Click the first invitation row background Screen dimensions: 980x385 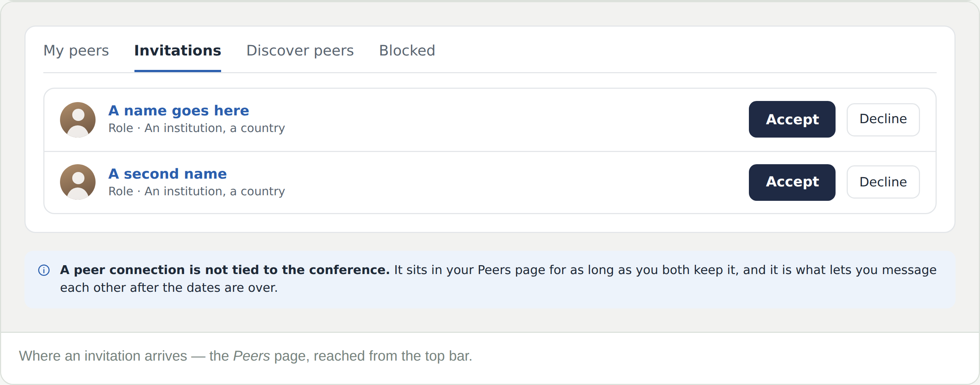click(x=490, y=120)
